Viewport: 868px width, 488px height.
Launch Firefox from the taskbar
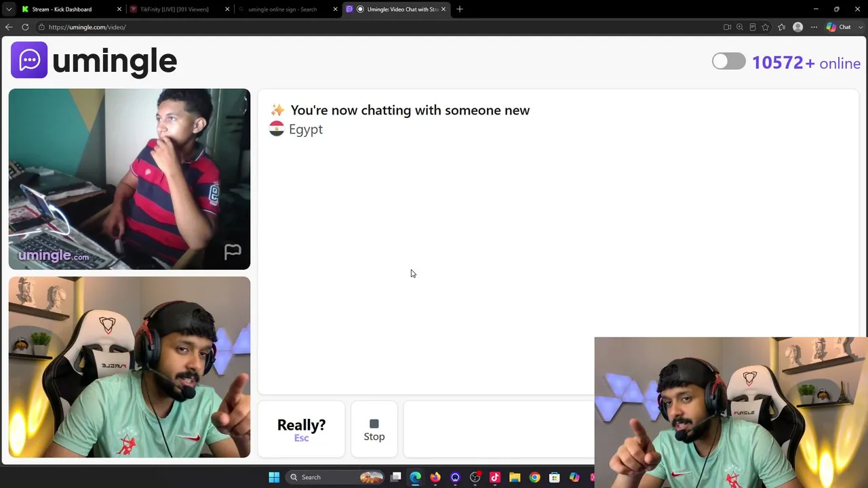435,477
